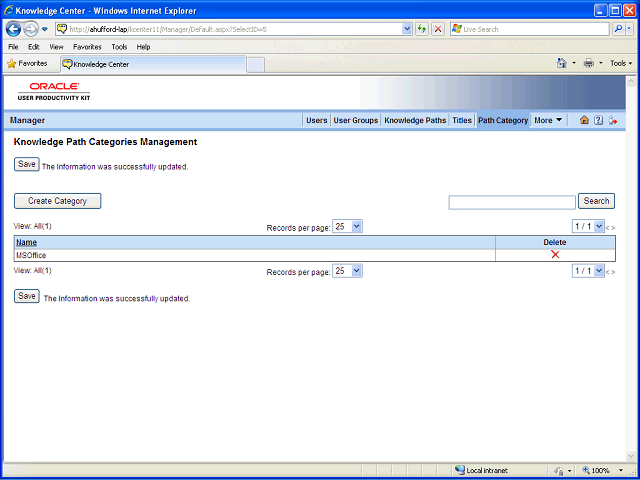This screenshot has width=640, height=480.
Task: Open the Tools menu in the menu bar
Action: 119,47
